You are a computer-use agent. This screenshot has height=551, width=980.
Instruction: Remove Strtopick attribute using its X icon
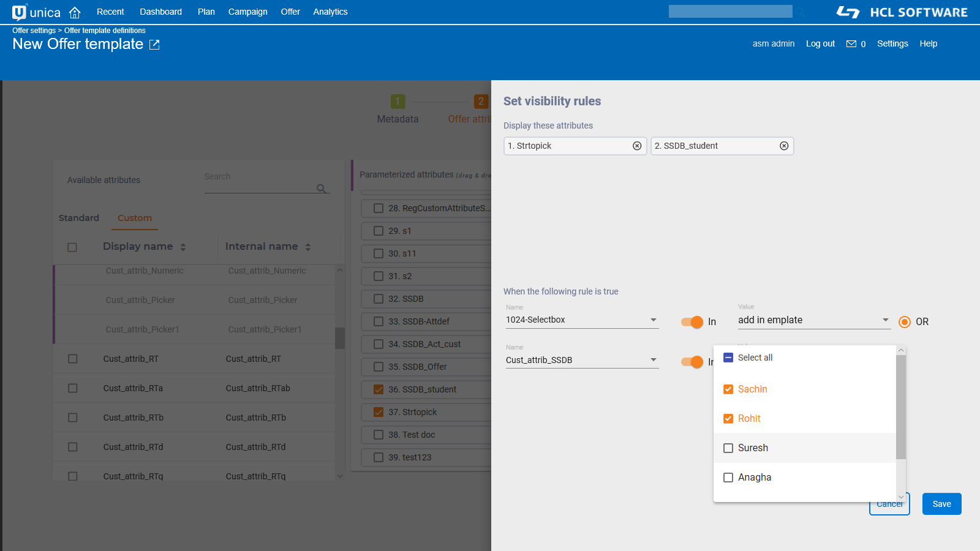637,146
